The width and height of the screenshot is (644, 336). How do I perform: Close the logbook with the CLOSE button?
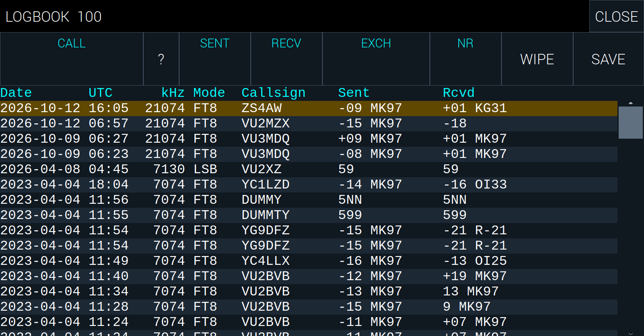pos(616,16)
